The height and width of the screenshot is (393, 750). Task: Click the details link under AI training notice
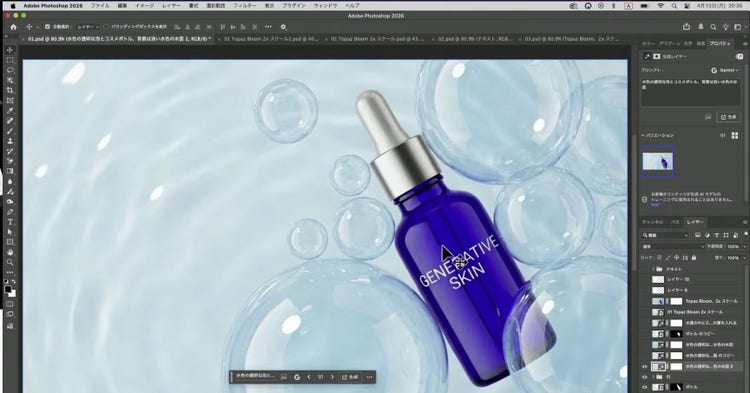pyautogui.click(x=655, y=205)
